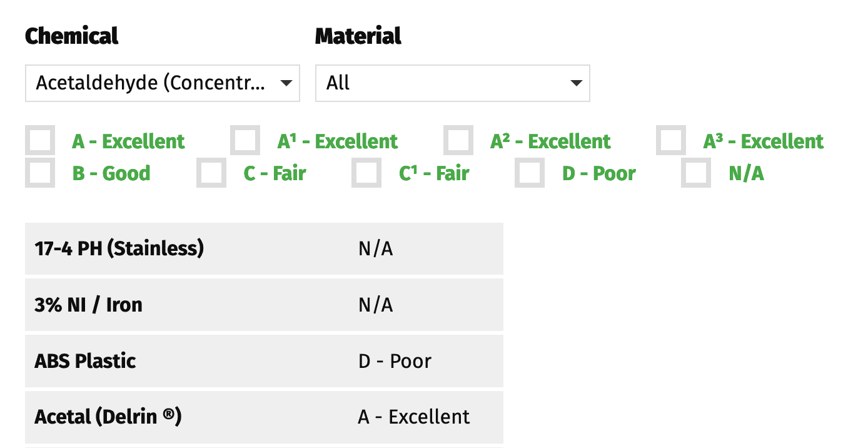Select the ABS Plastic material row
The width and height of the screenshot is (868, 448).
click(x=264, y=361)
